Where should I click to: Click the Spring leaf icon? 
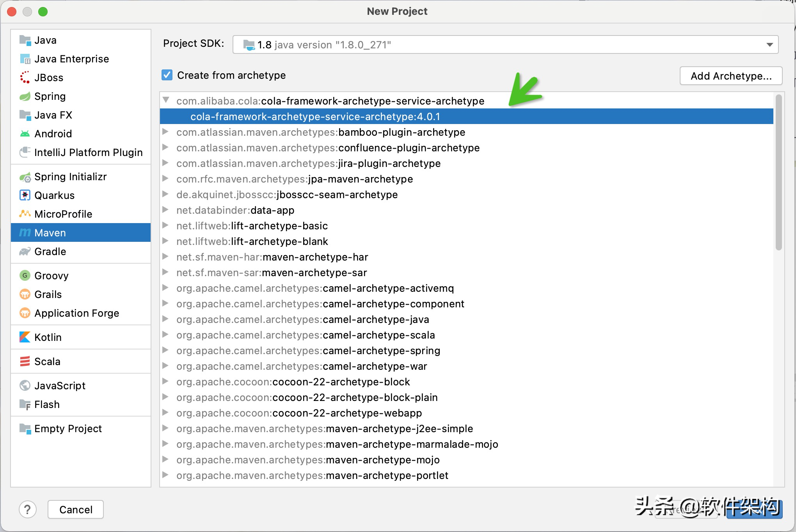click(x=25, y=96)
